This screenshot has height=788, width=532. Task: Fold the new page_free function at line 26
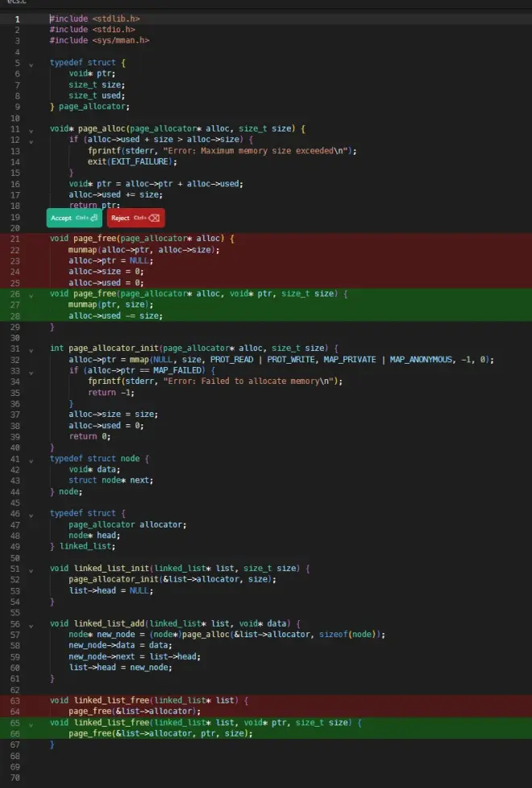pos(31,294)
